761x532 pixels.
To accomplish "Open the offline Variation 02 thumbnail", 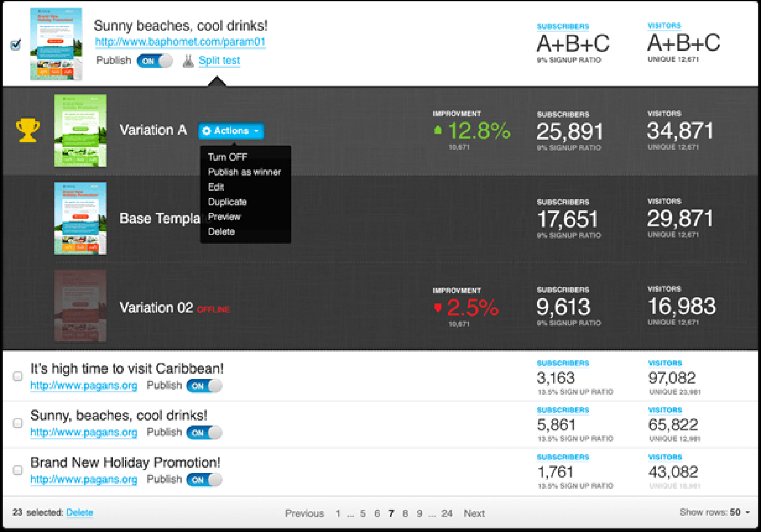I will 80,306.
